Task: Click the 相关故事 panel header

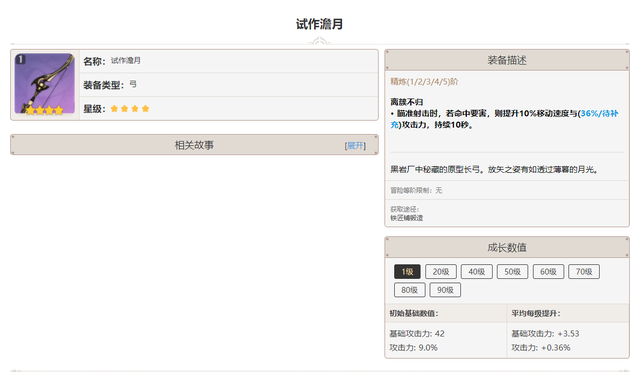Action: pos(194,145)
